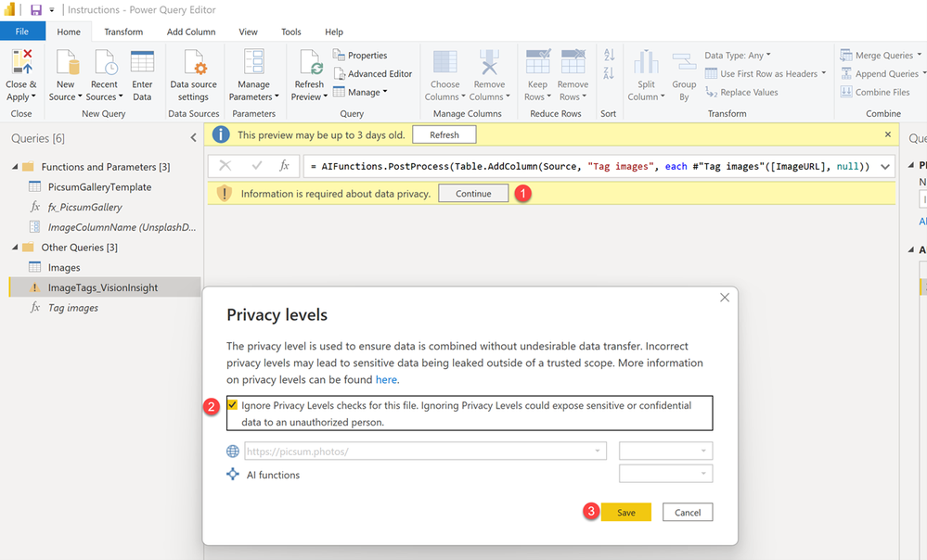927x560 pixels.
Task: Switch to the Tools tab
Action: 290,32
